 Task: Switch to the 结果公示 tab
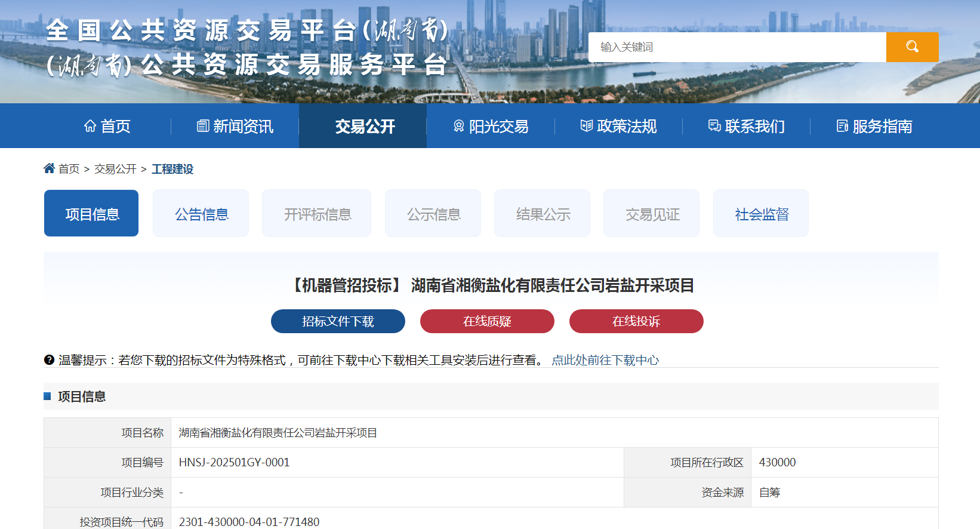tap(543, 213)
